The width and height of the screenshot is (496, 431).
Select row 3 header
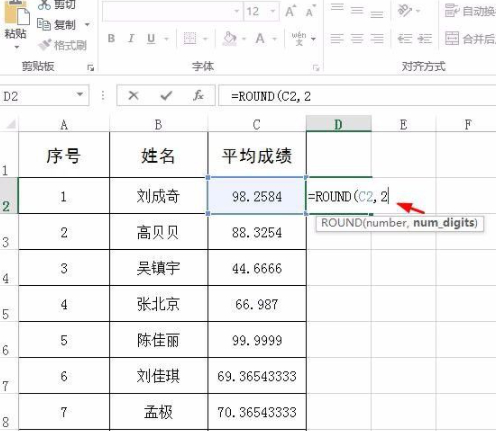pos(9,232)
